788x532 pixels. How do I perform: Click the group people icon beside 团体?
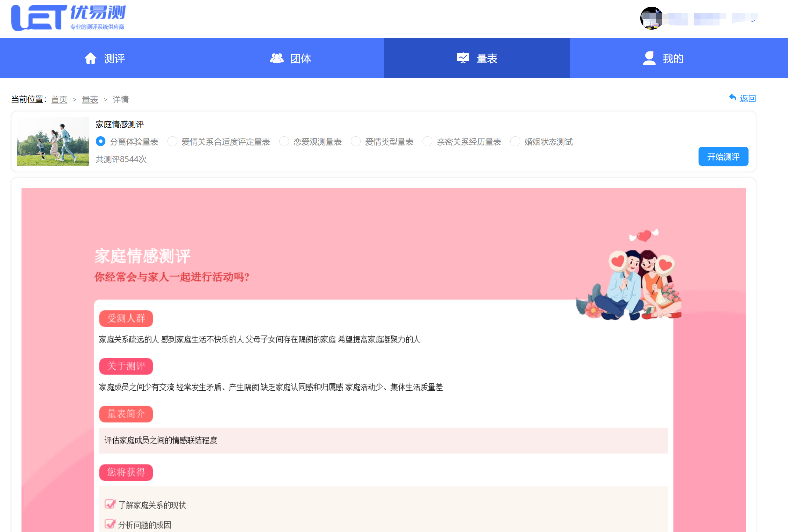(277, 58)
